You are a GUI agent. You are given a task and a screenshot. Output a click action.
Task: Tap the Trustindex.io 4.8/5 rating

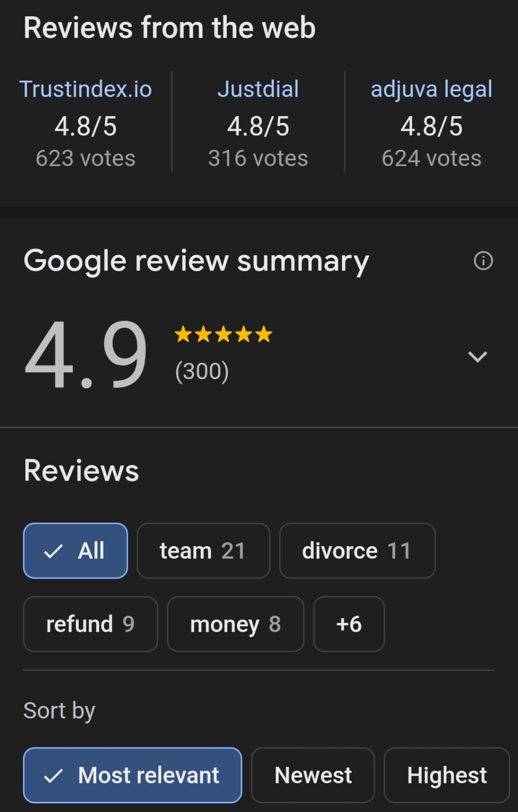pyautogui.click(x=86, y=126)
